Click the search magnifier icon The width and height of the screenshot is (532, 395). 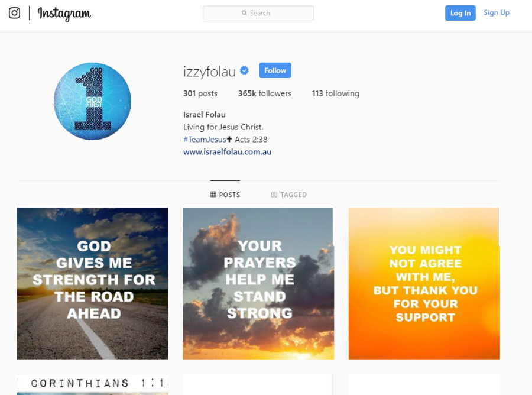(x=244, y=13)
